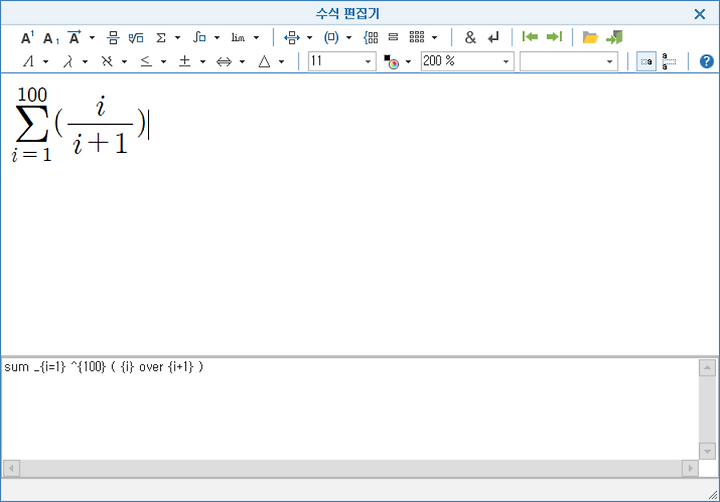Expand the ± operators dropdown arrow
720x502 pixels.
(x=202, y=62)
